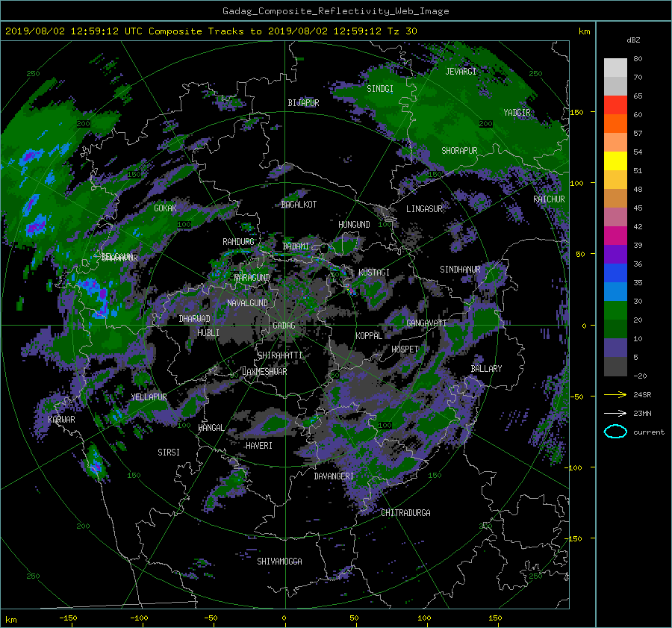
Task: Pick the magenta 42 dBZ swatch
Action: [615, 236]
